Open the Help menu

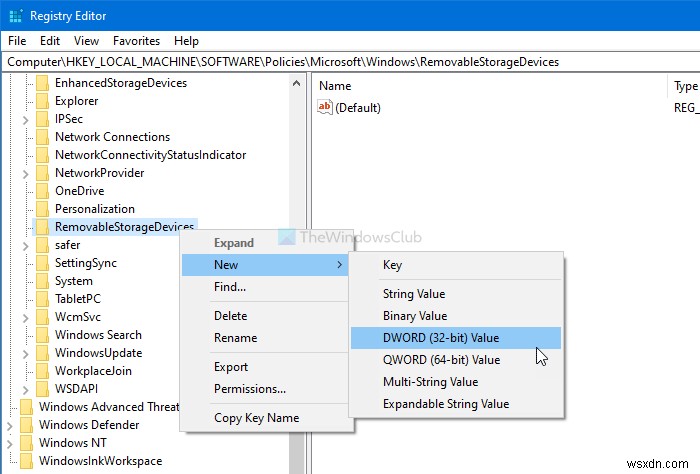pyautogui.click(x=186, y=41)
